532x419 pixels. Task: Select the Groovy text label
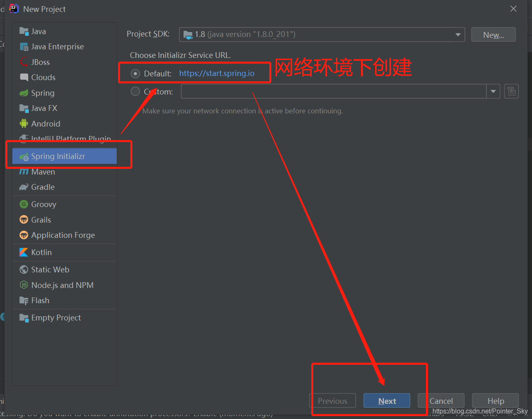point(44,204)
